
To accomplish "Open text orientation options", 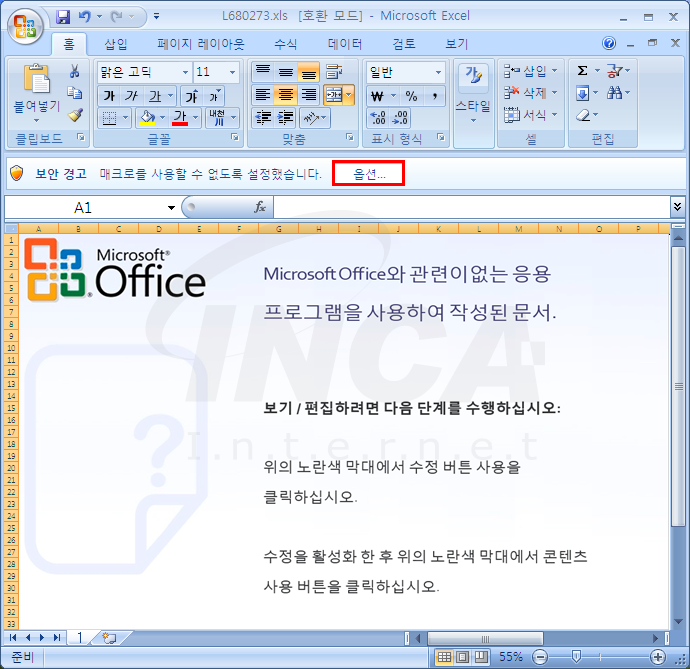I will [315, 118].
